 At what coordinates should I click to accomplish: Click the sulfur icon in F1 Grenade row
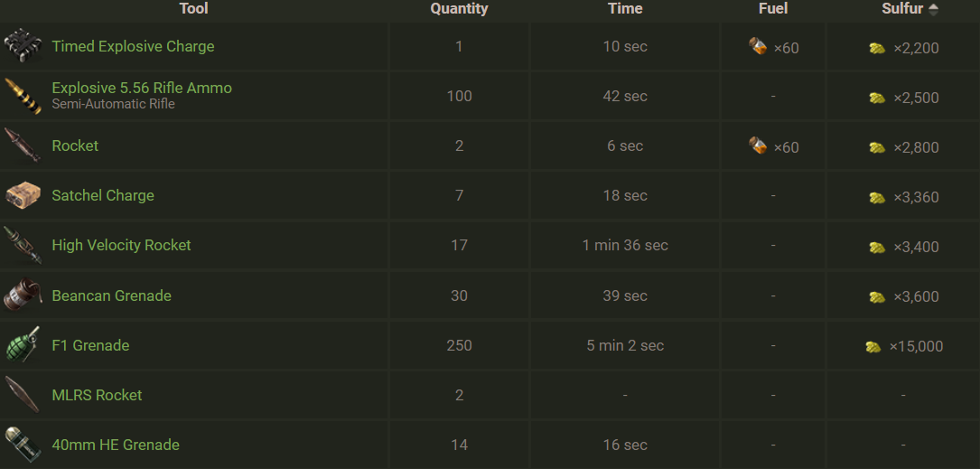point(873,346)
